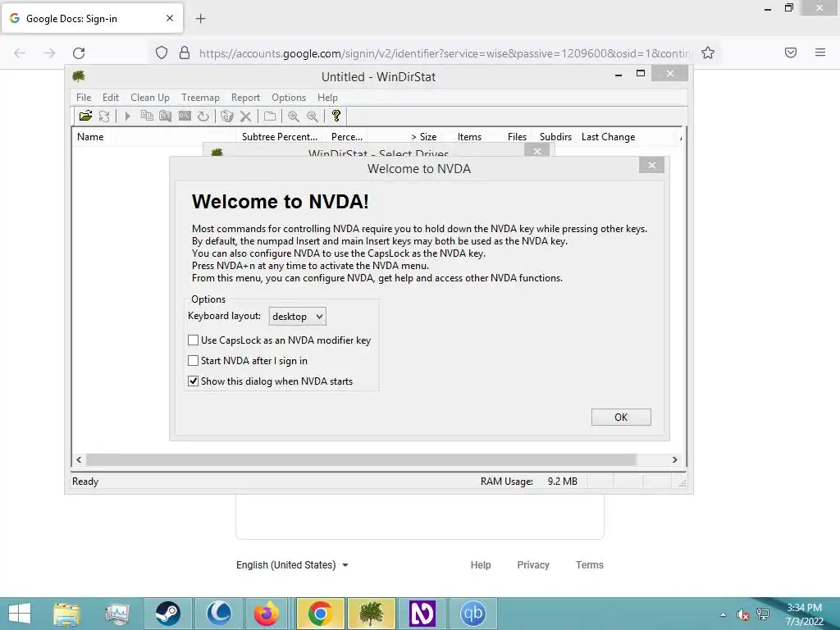Image resolution: width=840 pixels, height=630 pixels.
Task: Close the Google Docs: Sign-in tab
Action: [x=169, y=18]
